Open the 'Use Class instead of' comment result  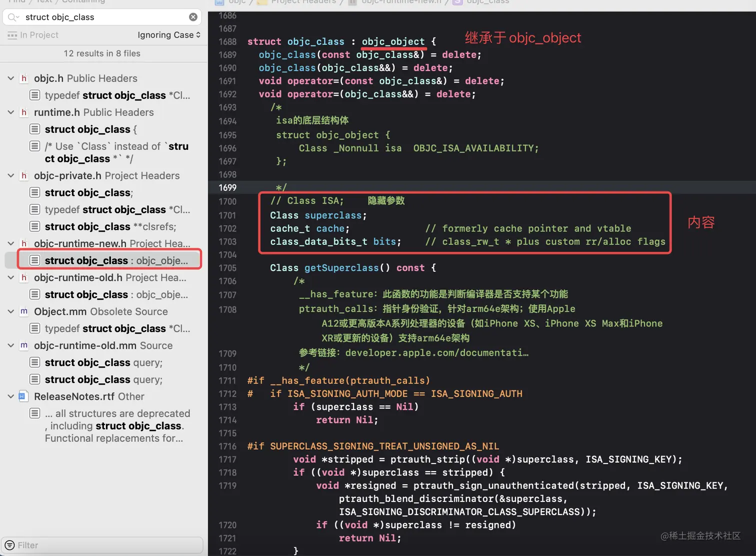click(103, 152)
